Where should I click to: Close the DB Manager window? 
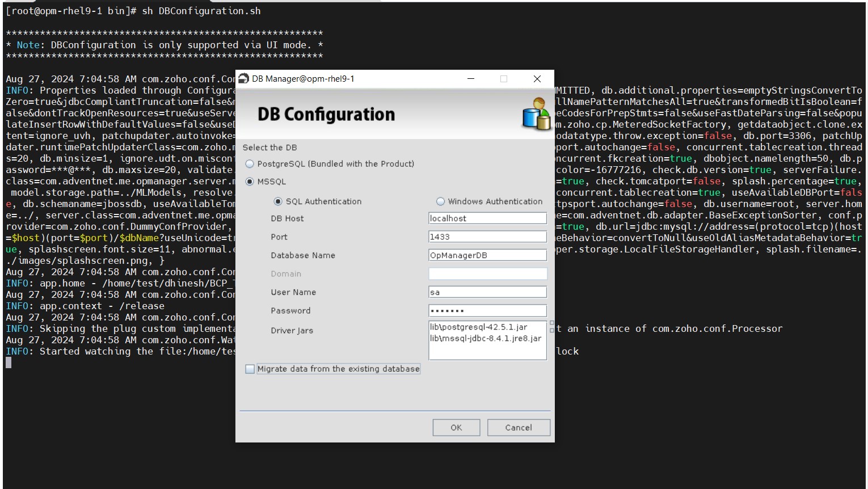point(537,79)
